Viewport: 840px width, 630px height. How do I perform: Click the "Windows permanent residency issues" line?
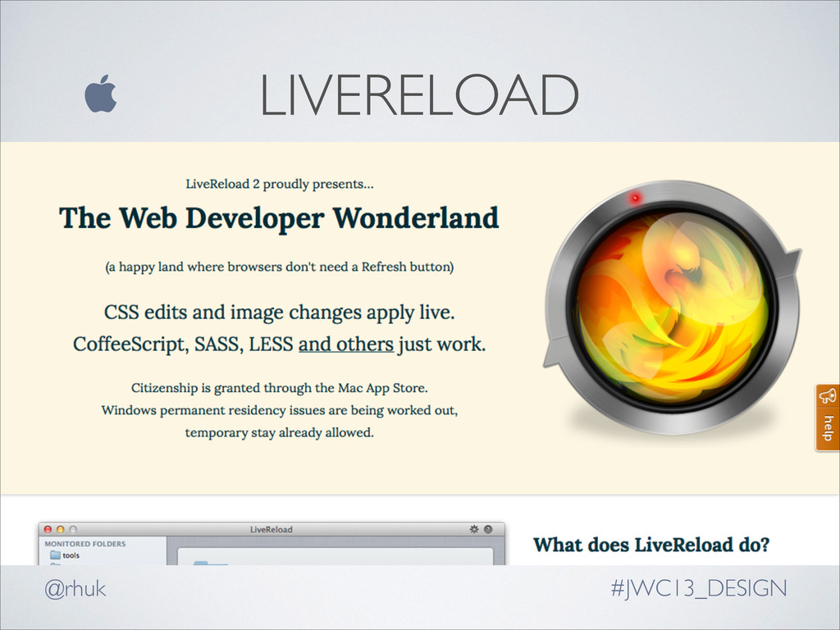pyautogui.click(x=279, y=410)
